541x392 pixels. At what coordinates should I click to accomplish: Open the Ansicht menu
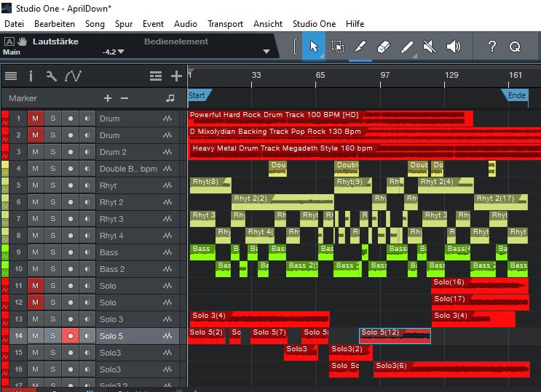[x=268, y=24]
